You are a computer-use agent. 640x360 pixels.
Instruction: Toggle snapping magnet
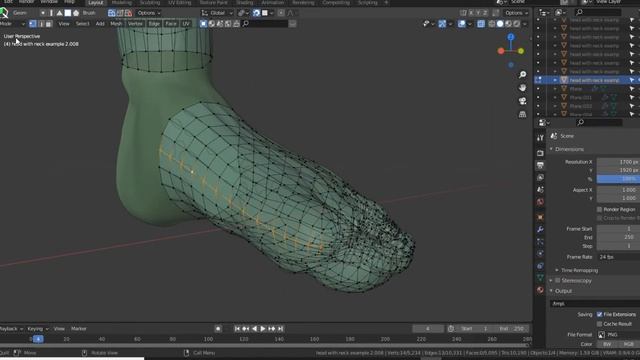tap(256, 13)
